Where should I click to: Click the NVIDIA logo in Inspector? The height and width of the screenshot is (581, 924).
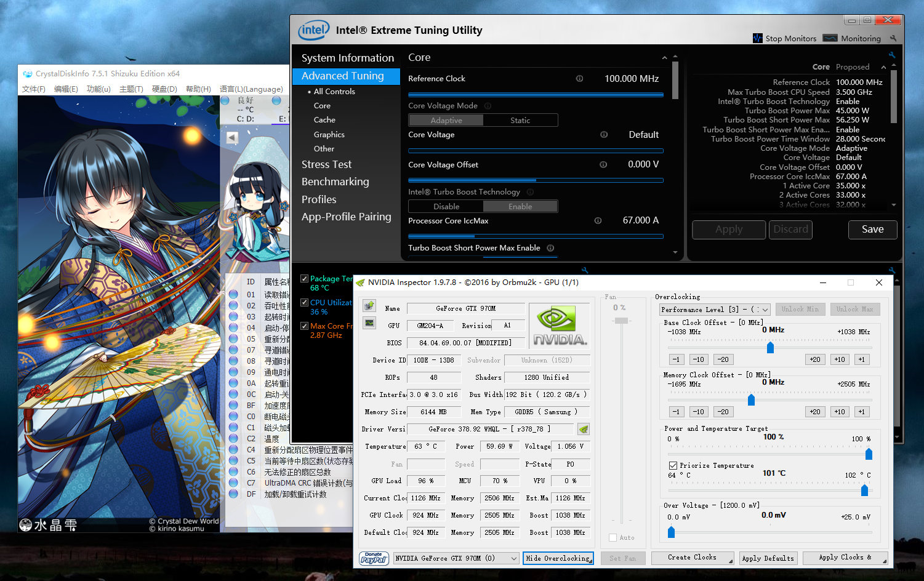click(560, 326)
